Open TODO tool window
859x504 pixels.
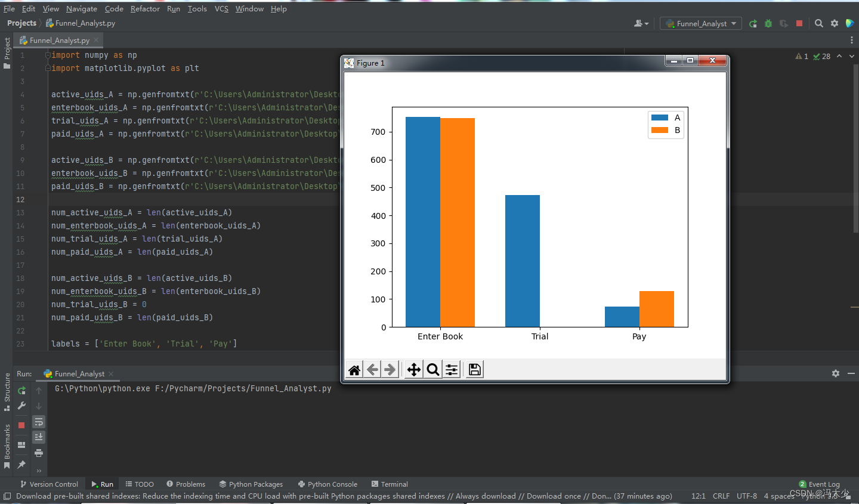[x=140, y=484]
